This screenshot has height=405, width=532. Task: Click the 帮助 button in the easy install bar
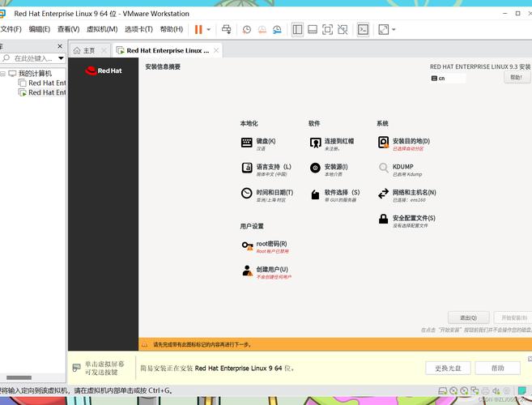point(498,368)
